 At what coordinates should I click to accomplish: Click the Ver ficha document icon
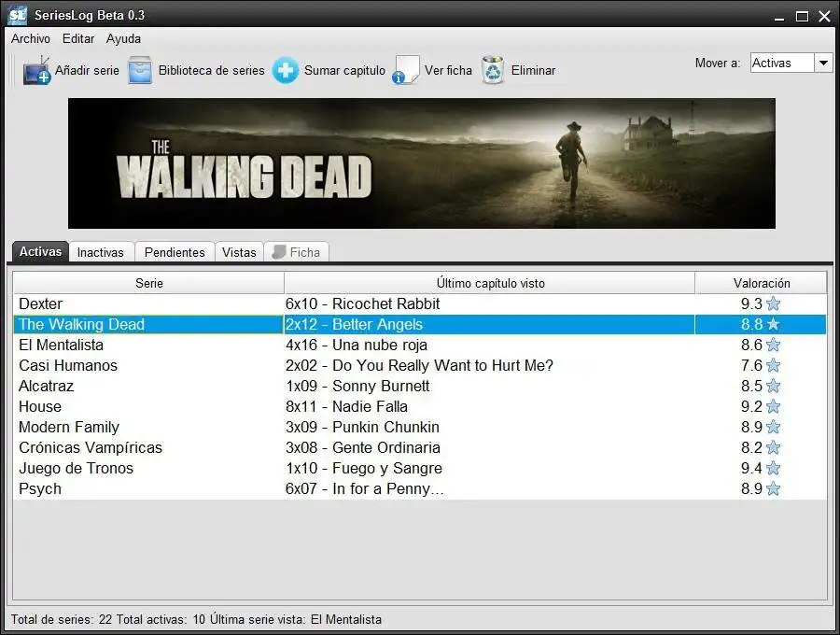pos(406,70)
